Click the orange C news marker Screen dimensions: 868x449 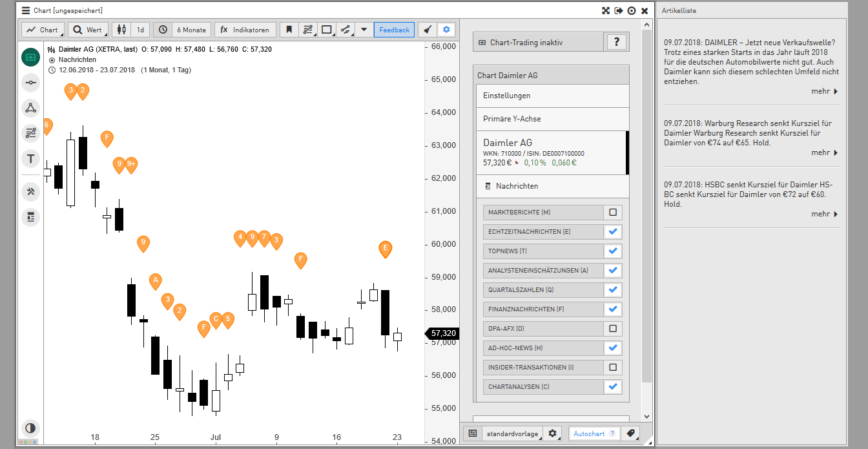point(216,319)
